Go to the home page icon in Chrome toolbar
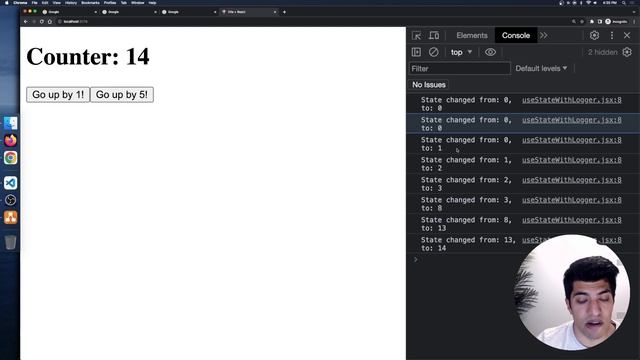The height and width of the screenshot is (360, 640). tap(50, 22)
